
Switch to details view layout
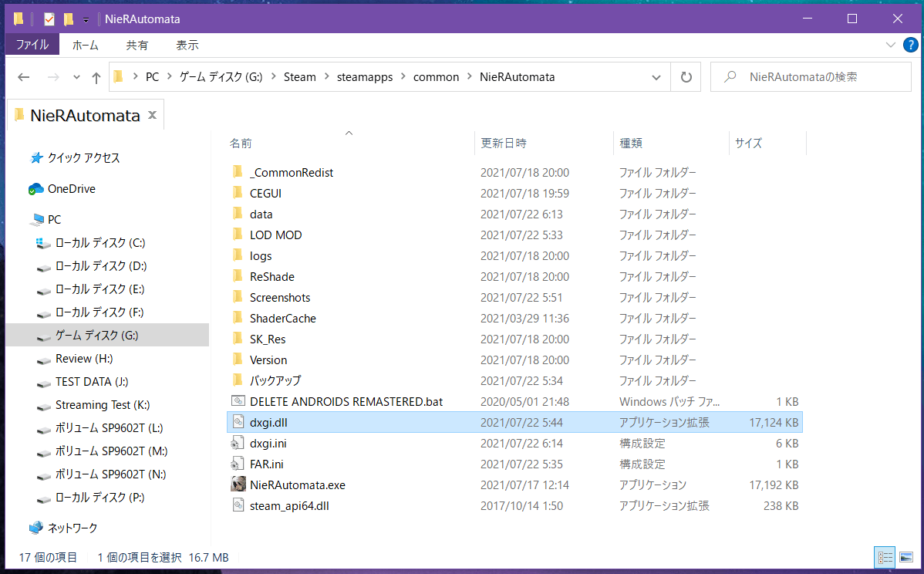(x=885, y=557)
